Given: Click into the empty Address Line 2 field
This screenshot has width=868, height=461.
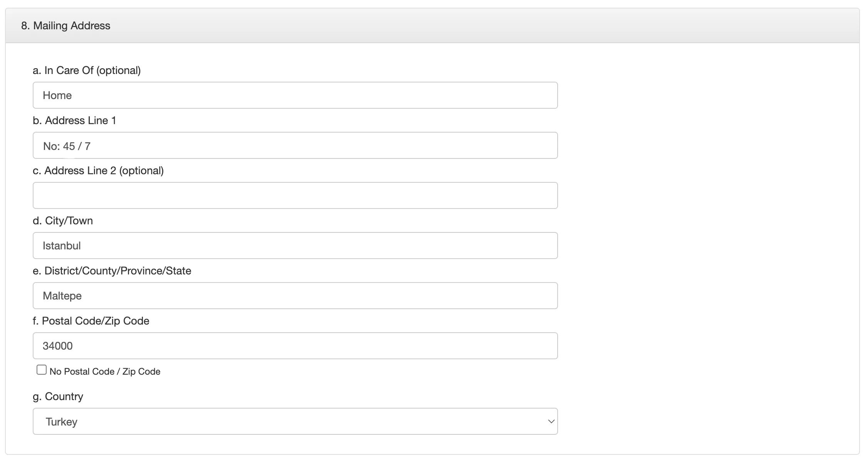Looking at the screenshot, I should click(295, 195).
